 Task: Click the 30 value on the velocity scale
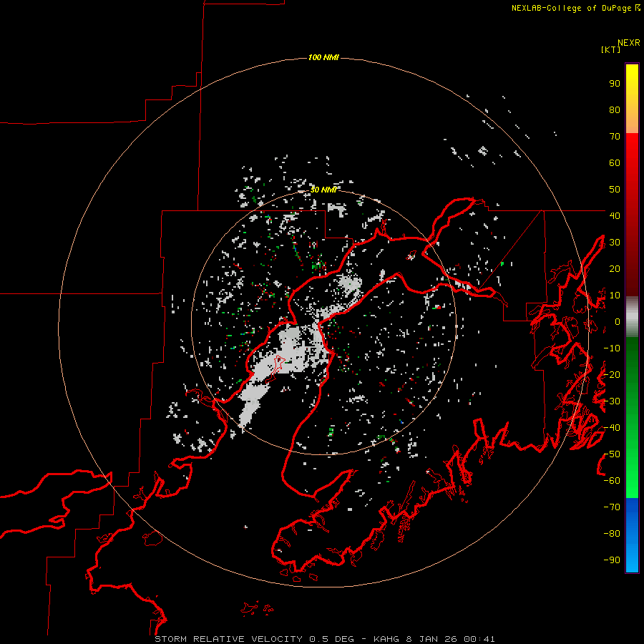(x=615, y=243)
